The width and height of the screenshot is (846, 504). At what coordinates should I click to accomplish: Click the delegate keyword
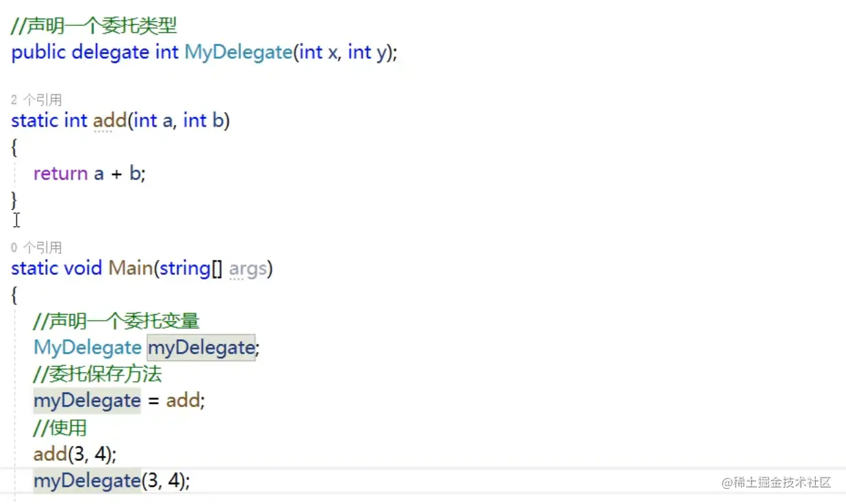(x=110, y=52)
